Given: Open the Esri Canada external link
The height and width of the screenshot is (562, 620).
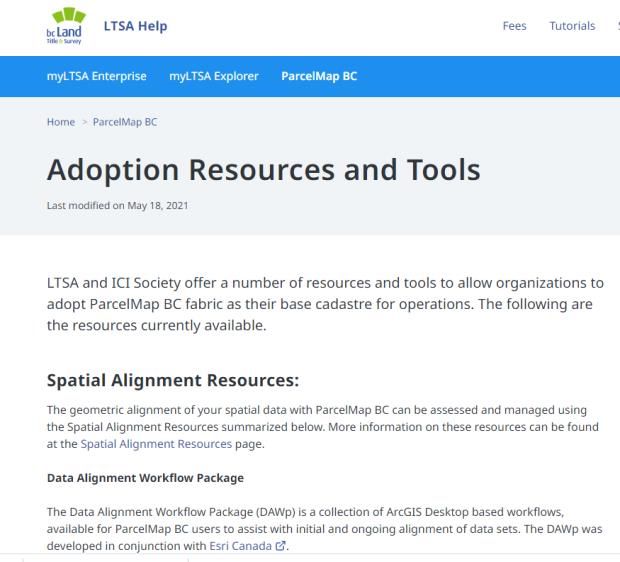Looking at the screenshot, I should (240, 546).
